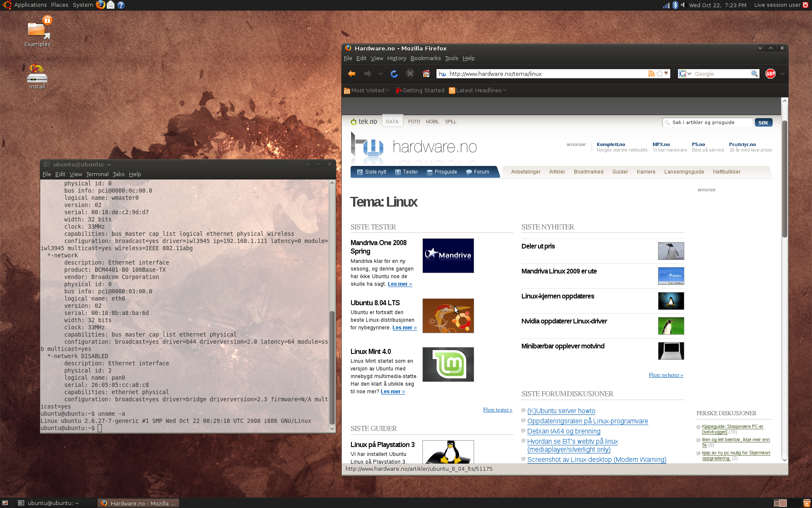Click the search magnifier icon in Google box
812x508 pixels.
coord(754,74)
